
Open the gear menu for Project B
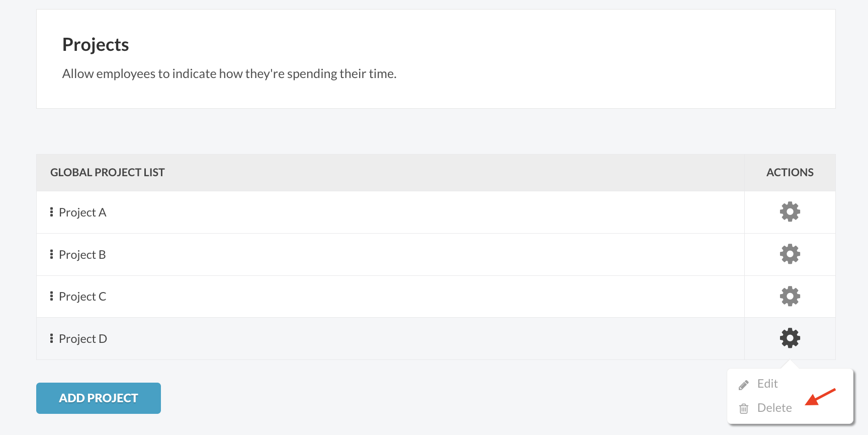790,254
